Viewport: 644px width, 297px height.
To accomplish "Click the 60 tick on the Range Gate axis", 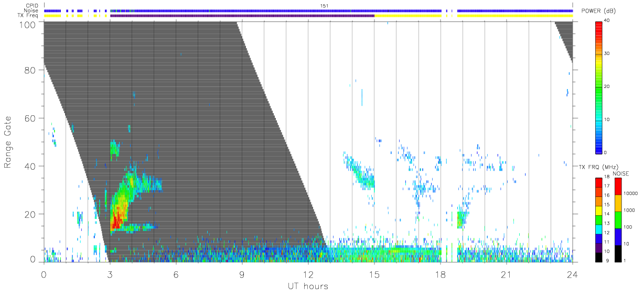I will coord(29,118).
